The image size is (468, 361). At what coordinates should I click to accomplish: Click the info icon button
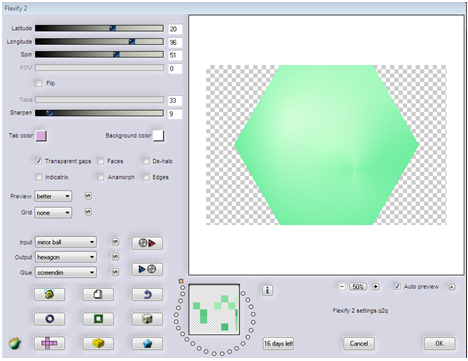point(267,290)
